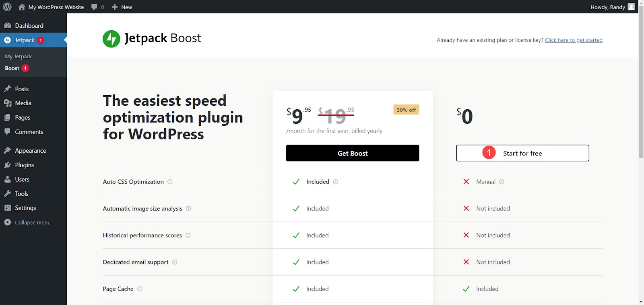Open the Settings menu
The height and width of the screenshot is (305, 644).
[33, 208]
